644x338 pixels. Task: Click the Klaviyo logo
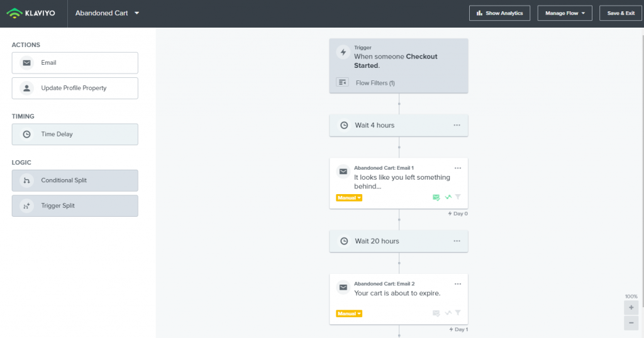(x=31, y=13)
